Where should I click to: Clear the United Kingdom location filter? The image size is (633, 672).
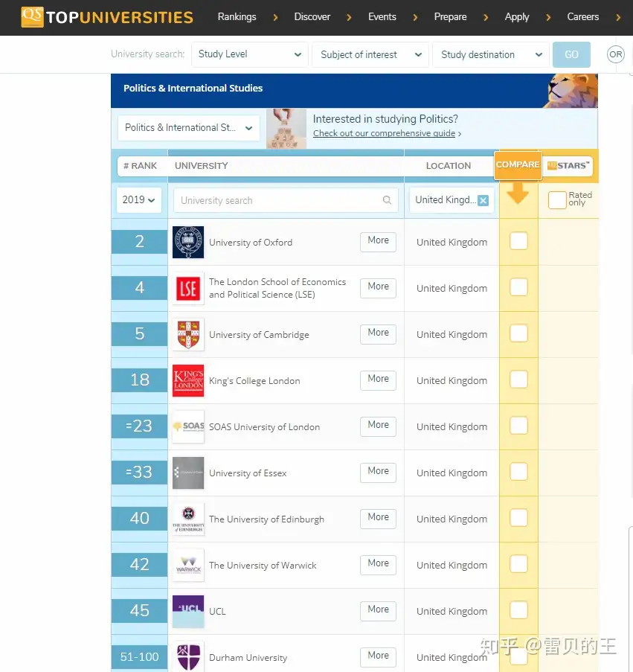[483, 200]
